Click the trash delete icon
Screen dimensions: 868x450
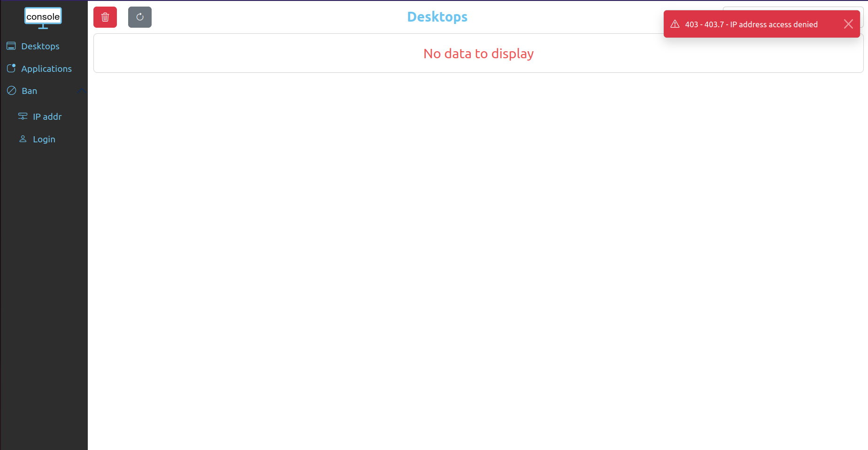pyautogui.click(x=105, y=17)
